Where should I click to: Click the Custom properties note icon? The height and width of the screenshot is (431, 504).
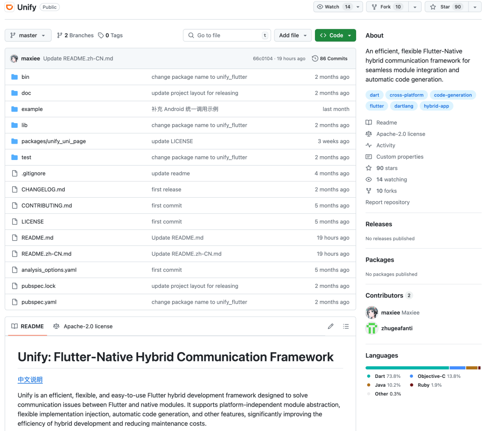369,157
